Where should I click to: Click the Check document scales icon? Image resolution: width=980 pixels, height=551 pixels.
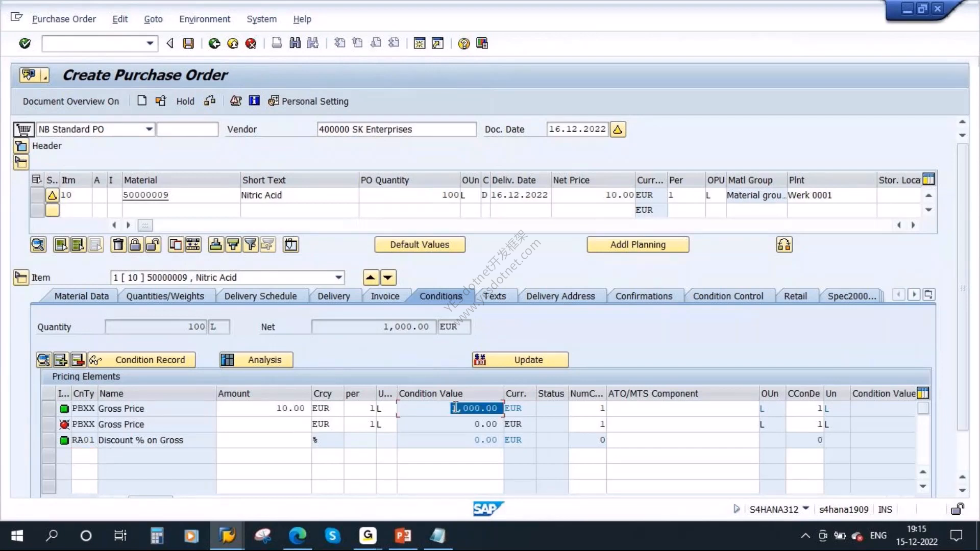[x=235, y=101]
